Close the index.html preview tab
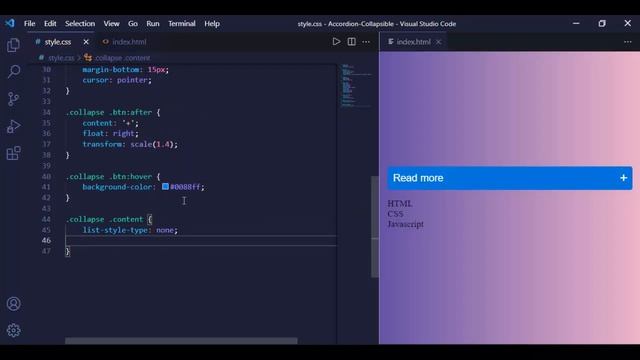 (x=438, y=42)
